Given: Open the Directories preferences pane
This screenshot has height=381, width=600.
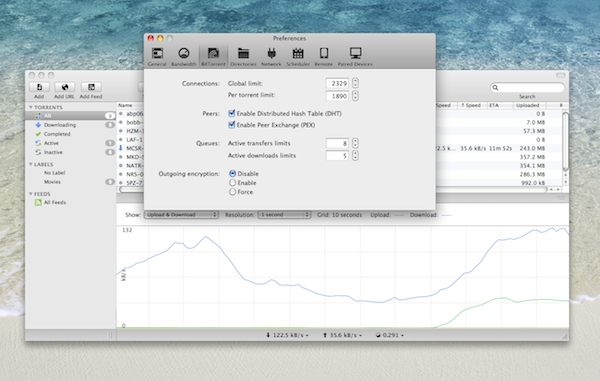Looking at the screenshot, I should (x=243, y=56).
